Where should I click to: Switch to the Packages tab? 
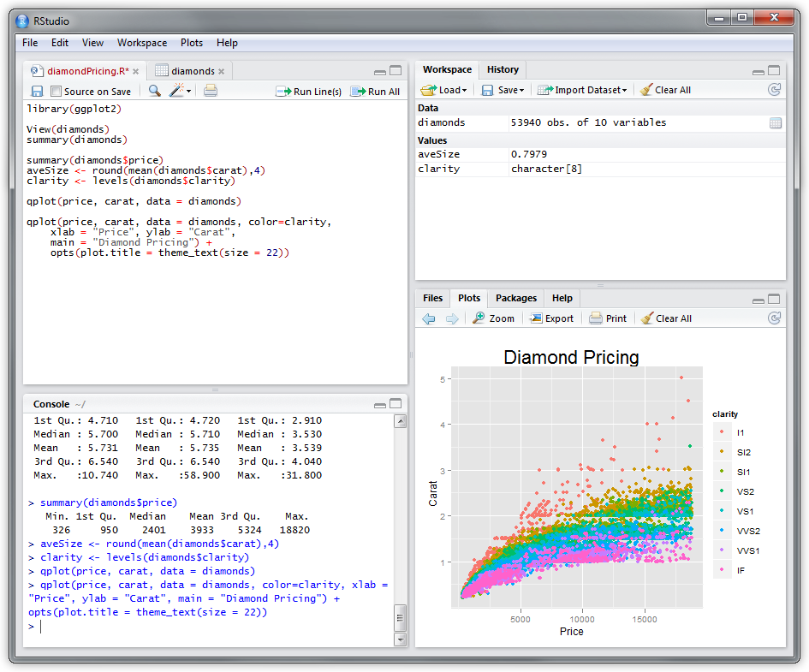(515, 298)
